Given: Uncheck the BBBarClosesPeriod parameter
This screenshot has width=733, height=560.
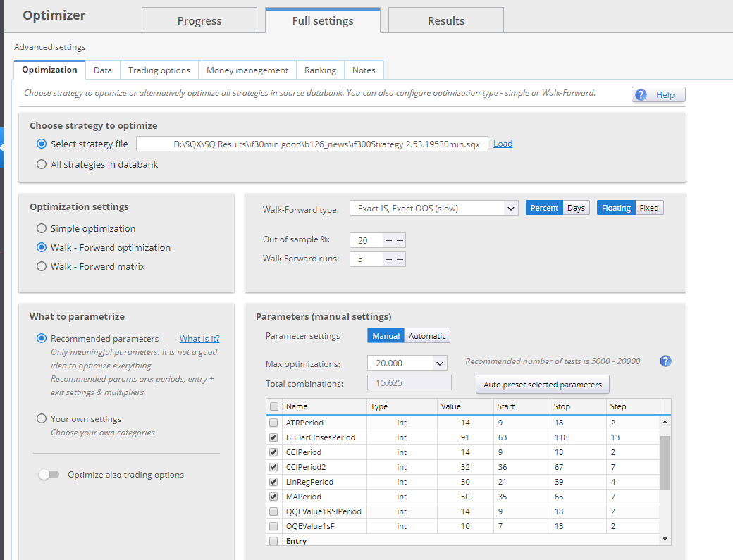Looking at the screenshot, I should click(273, 437).
